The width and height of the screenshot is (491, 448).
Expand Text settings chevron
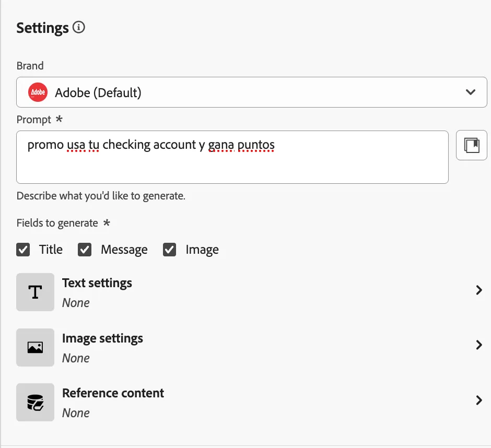click(479, 290)
